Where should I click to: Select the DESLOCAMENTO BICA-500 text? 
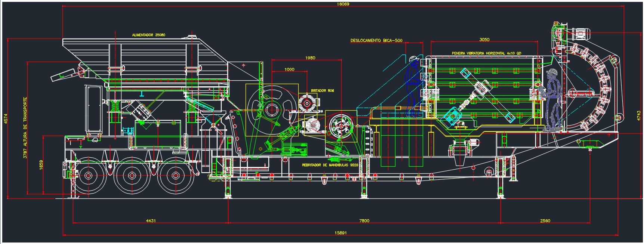point(376,41)
